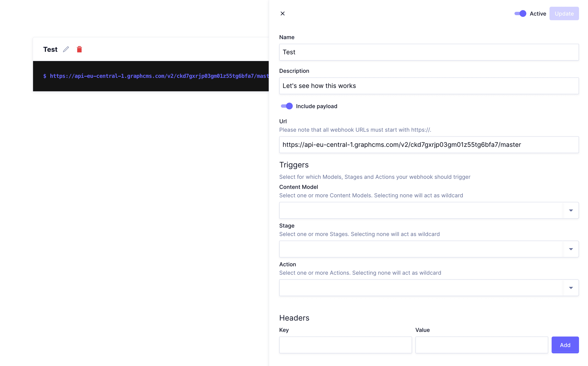The width and height of the screenshot is (588, 366).
Task: Open the Content Model dropdown arrow
Action: coord(571,210)
